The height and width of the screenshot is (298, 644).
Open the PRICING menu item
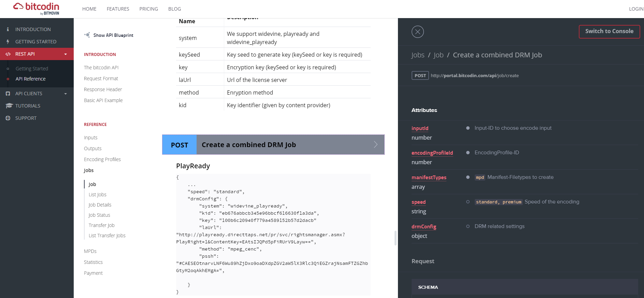pos(149,9)
